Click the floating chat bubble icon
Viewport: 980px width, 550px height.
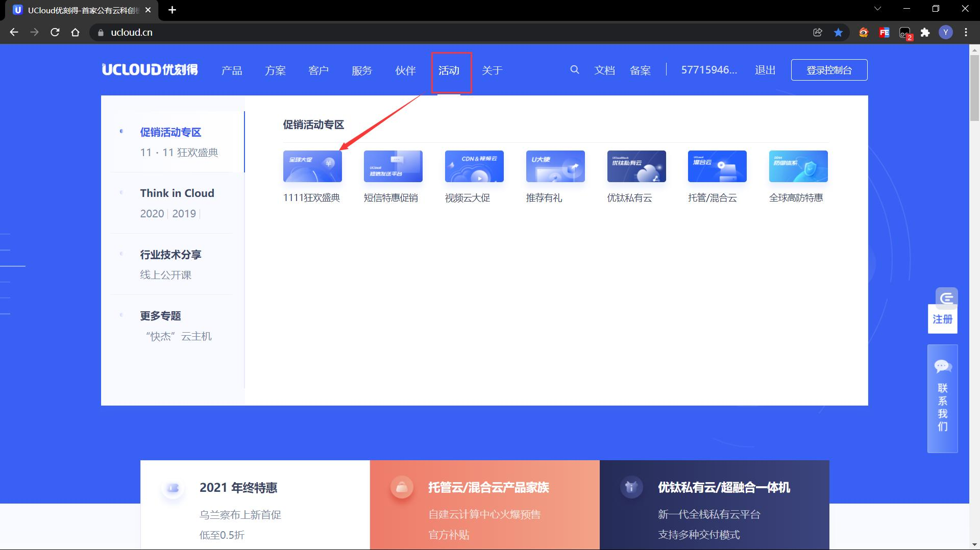click(x=942, y=366)
